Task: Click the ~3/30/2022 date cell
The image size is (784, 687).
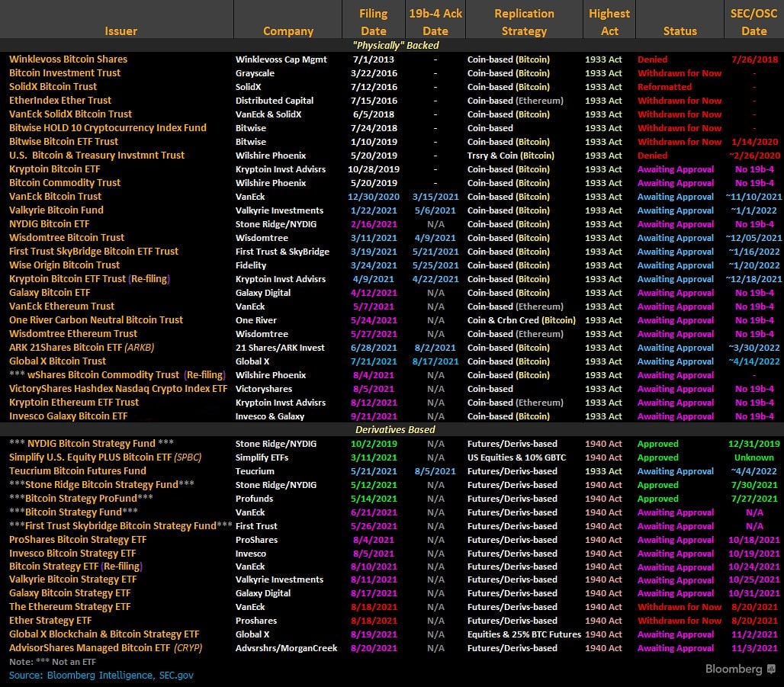Action: pos(754,348)
